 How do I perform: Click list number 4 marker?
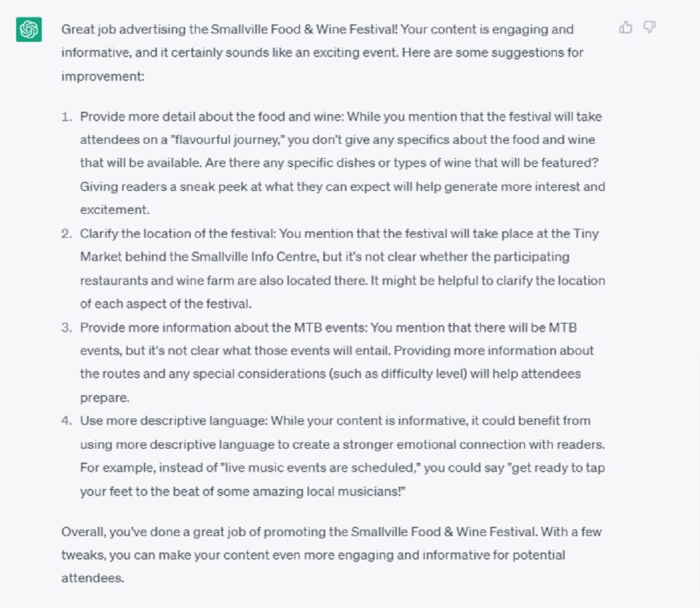66,421
